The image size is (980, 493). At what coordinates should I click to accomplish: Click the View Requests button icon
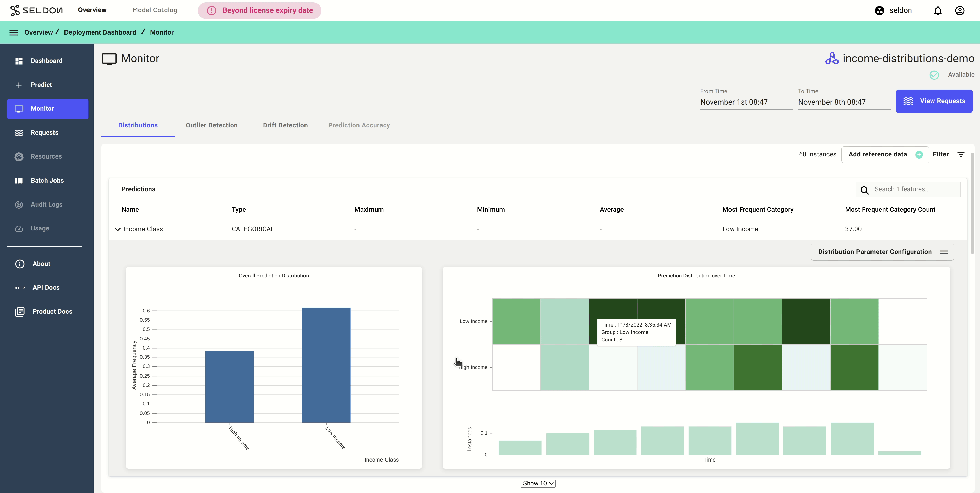[908, 101]
